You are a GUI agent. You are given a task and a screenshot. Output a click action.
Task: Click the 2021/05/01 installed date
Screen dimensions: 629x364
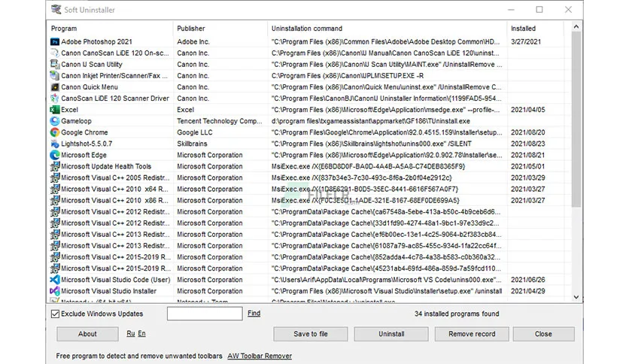coord(528,166)
